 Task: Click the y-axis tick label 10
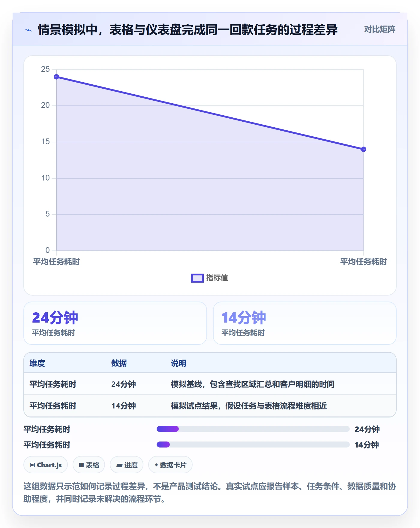(45, 178)
